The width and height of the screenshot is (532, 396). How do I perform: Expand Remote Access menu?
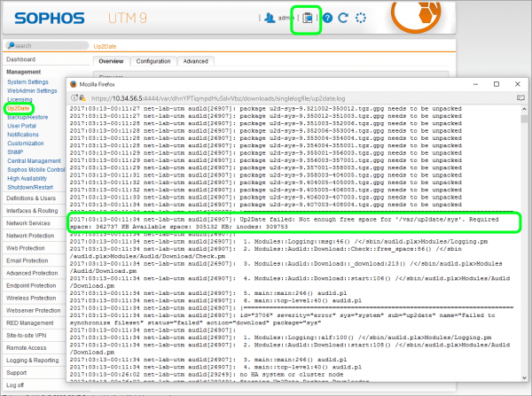point(26,348)
